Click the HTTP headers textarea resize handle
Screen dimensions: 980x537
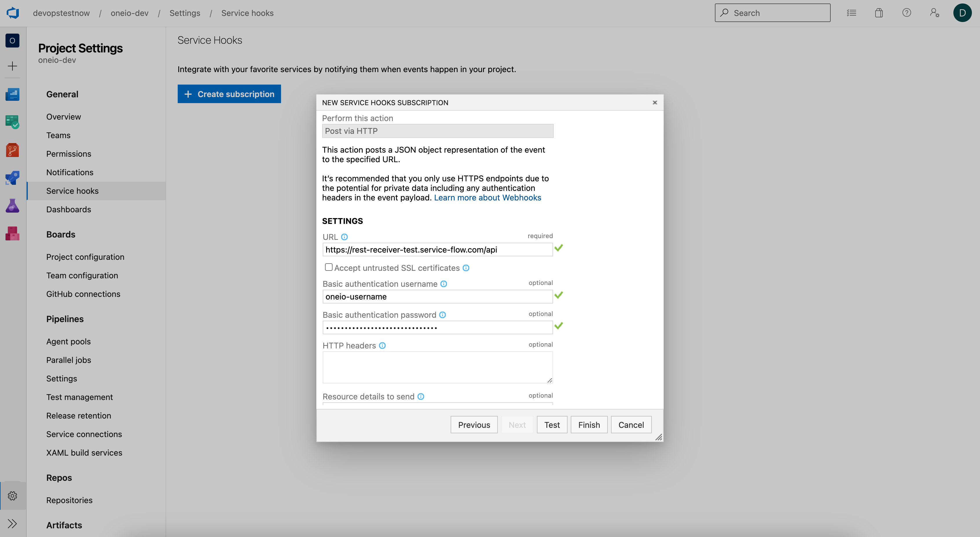click(550, 380)
